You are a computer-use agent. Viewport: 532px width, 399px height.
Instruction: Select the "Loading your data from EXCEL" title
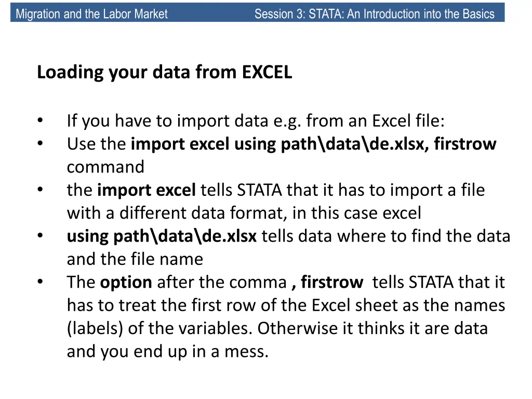tap(164, 73)
